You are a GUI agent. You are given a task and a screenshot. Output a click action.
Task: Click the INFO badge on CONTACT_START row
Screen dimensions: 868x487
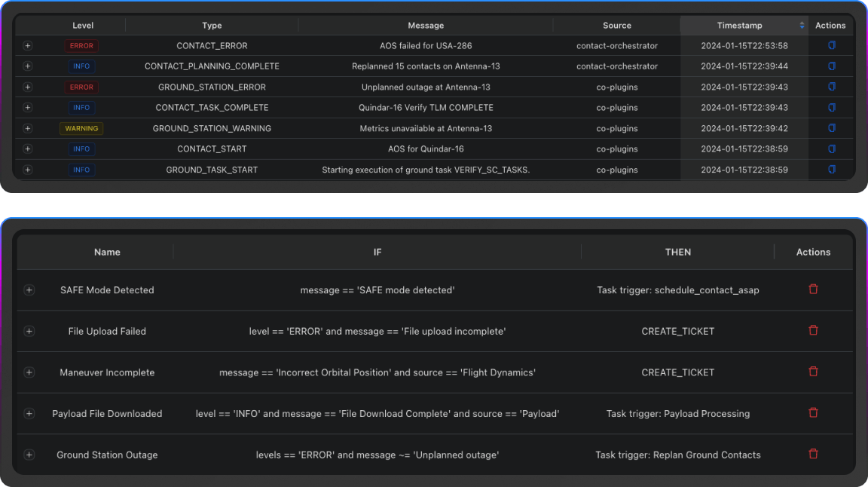pos(81,149)
